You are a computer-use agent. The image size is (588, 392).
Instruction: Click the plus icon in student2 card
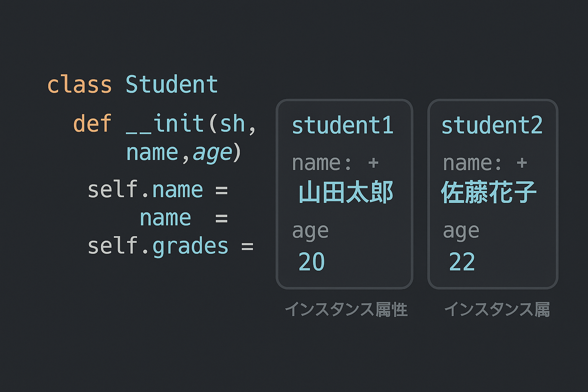522,163
